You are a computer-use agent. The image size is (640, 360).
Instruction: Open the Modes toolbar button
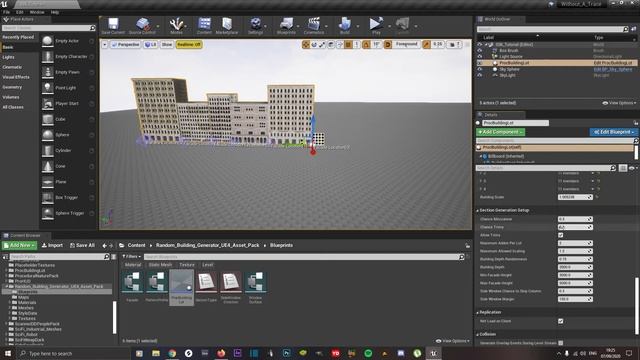176,26
